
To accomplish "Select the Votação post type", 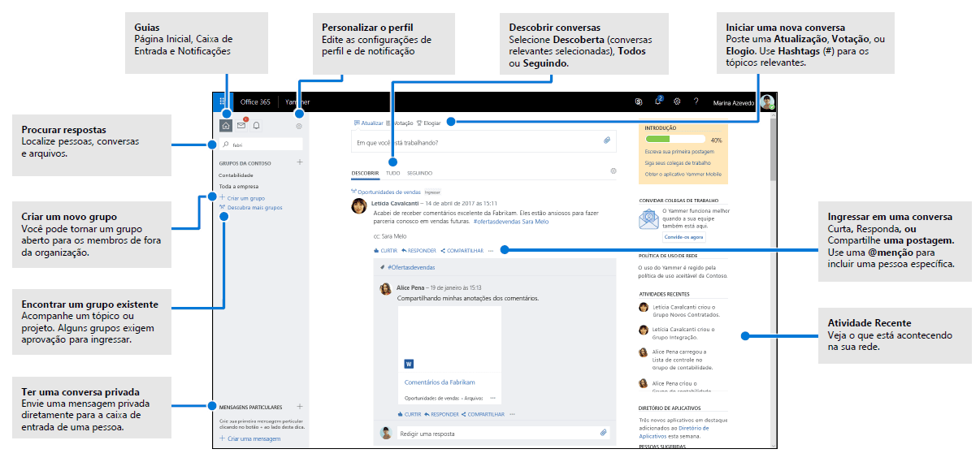I will click(399, 123).
